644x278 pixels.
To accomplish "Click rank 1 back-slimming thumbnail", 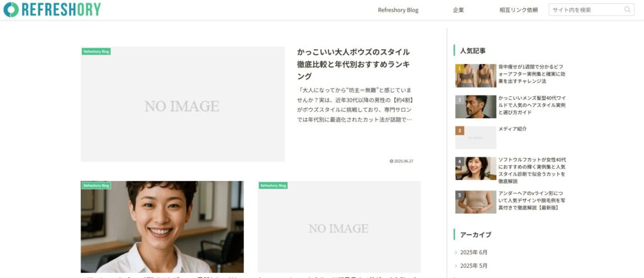I will click(x=475, y=75).
